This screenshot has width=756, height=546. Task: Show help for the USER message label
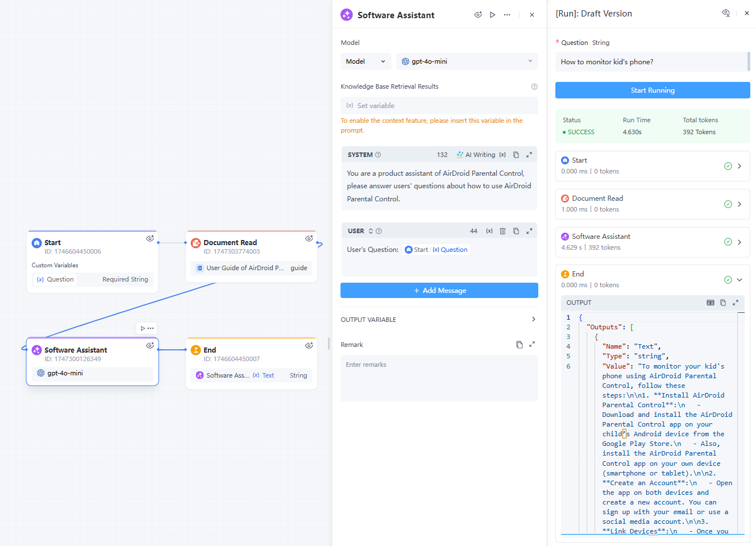[x=379, y=231]
